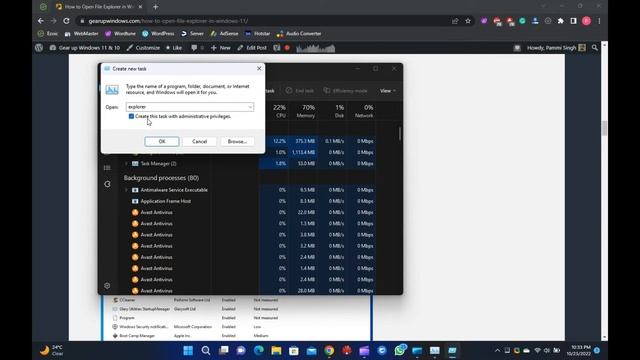The width and height of the screenshot is (640, 360).
Task: Click the browser page vertical scrollbar
Action: [604, 128]
